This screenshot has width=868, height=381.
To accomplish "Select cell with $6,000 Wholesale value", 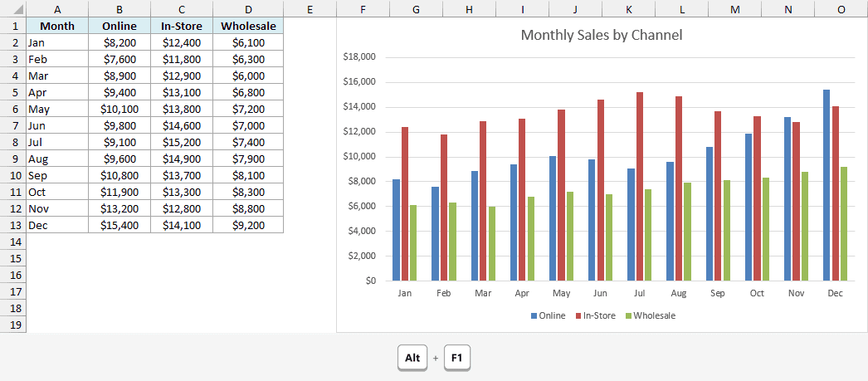I will pyautogui.click(x=248, y=76).
